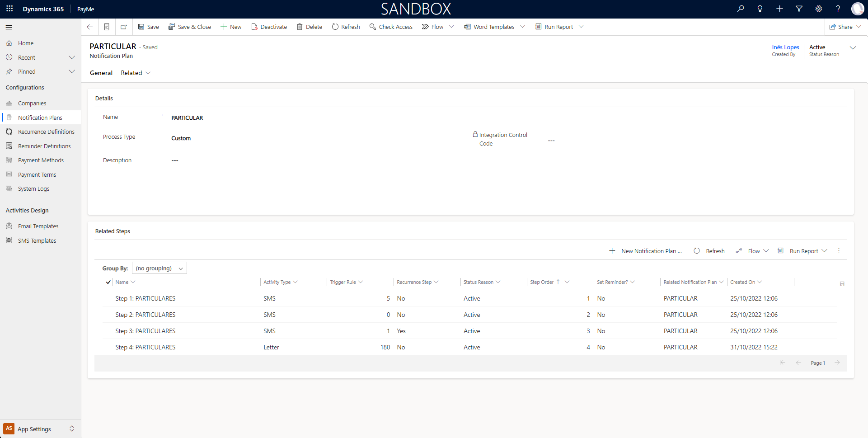Open the settings gear icon
The image size is (868, 438).
[x=818, y=9]
